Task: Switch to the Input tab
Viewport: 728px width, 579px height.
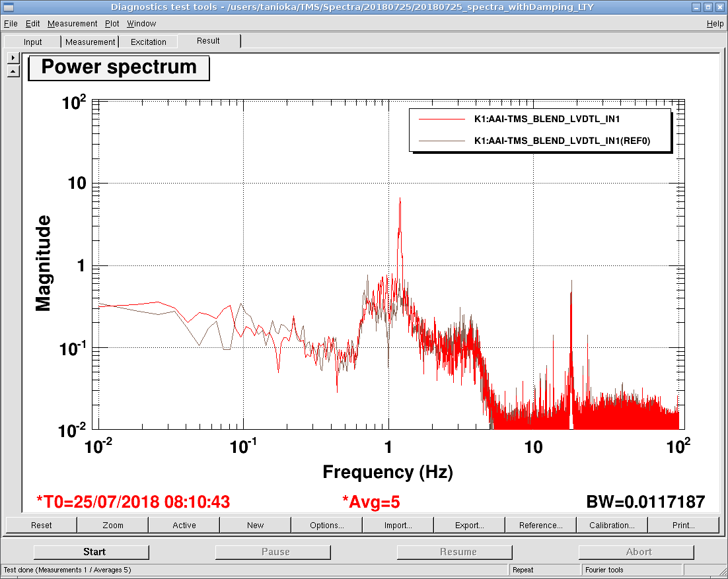Action: point(32,42)
